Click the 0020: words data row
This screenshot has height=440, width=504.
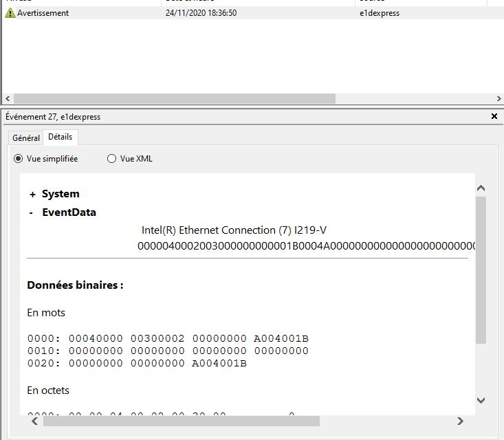(137, 363)
